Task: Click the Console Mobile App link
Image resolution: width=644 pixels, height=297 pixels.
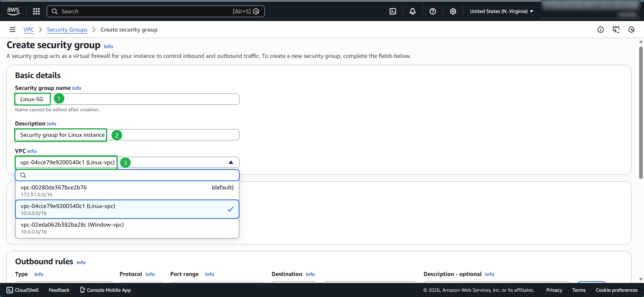Action: pos(105,290)
